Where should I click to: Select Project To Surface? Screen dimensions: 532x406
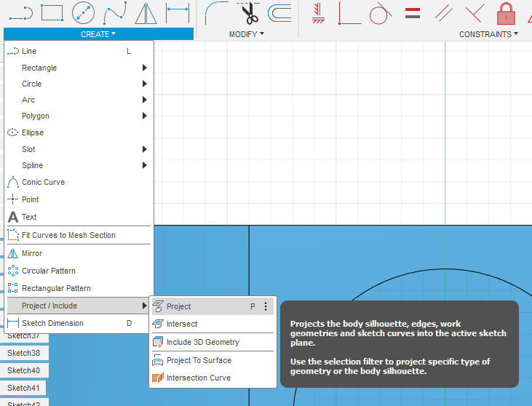213,360
